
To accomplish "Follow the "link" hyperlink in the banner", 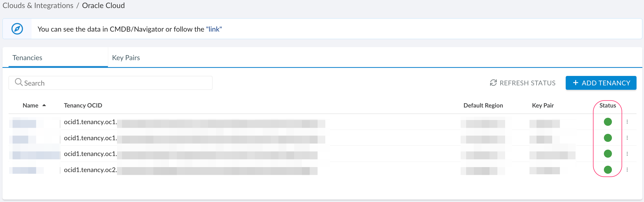I will pos(214,29).
